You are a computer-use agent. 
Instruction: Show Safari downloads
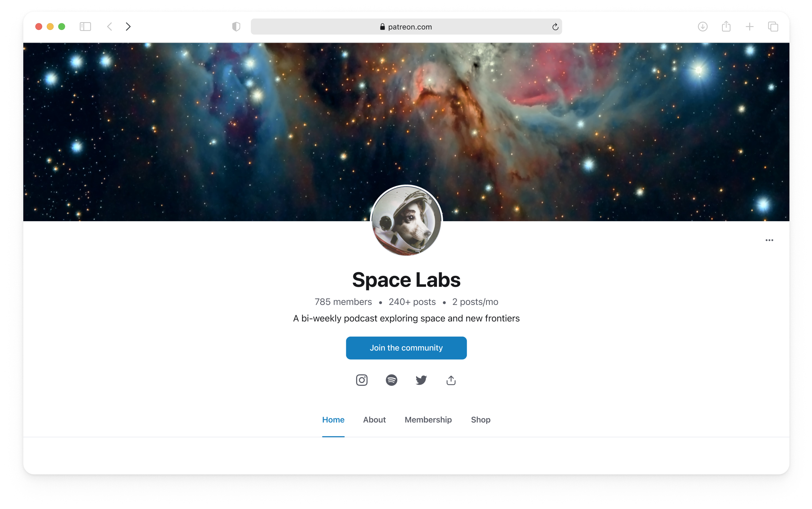point(702,27)
